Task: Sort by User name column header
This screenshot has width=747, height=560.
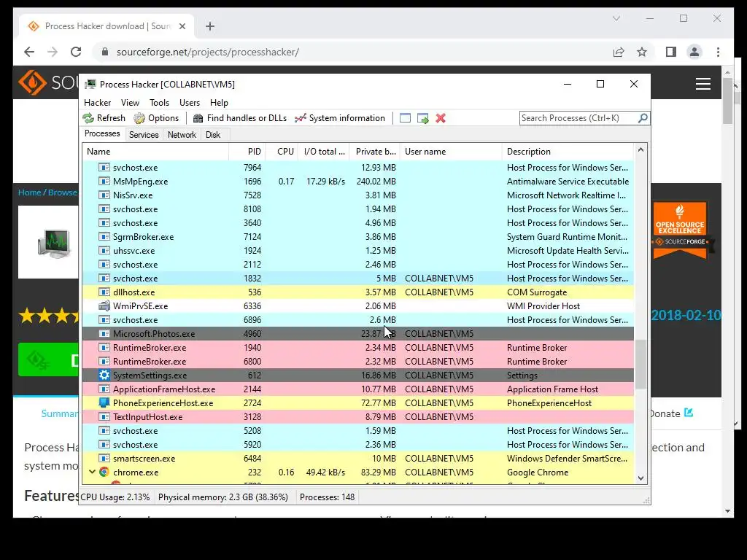Action: pos(451,152)
